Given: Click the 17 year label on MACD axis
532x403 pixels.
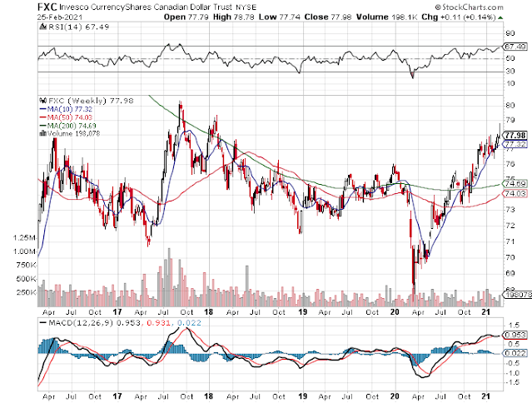Looking at the screenshot, I should [117, 396].
